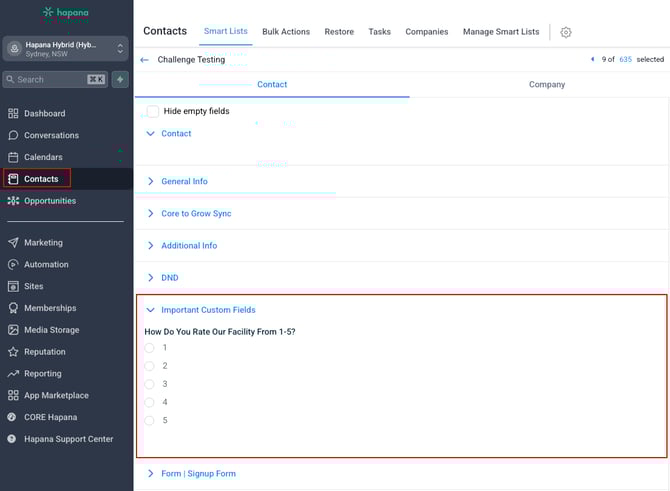Enable Hide empty fields checkbox
The image size is (670, 491).
tap(153, 111)
